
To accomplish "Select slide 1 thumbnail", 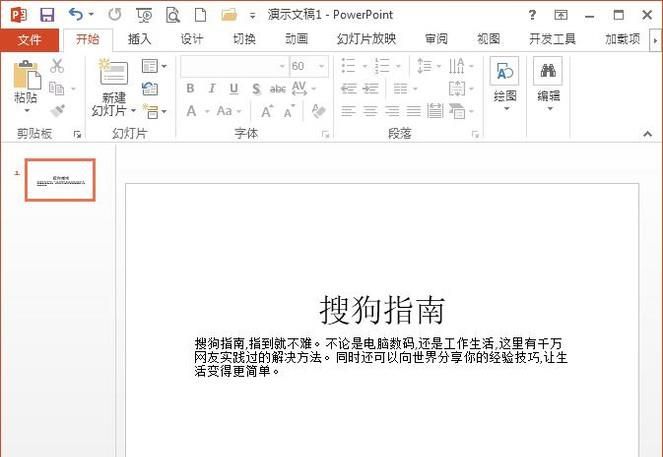I will click(60, 180).
